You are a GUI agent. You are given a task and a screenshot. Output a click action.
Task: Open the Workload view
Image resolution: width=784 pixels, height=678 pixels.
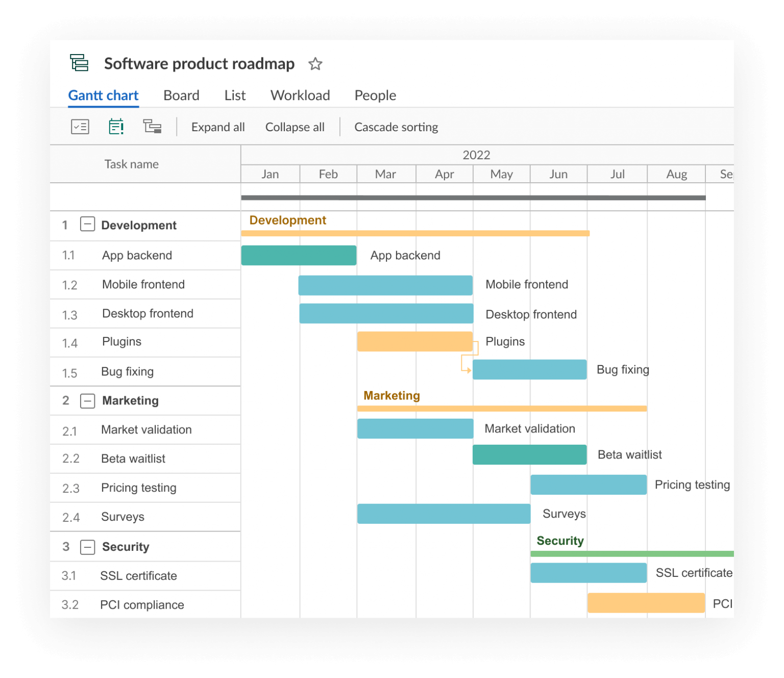tap(300, 95)
